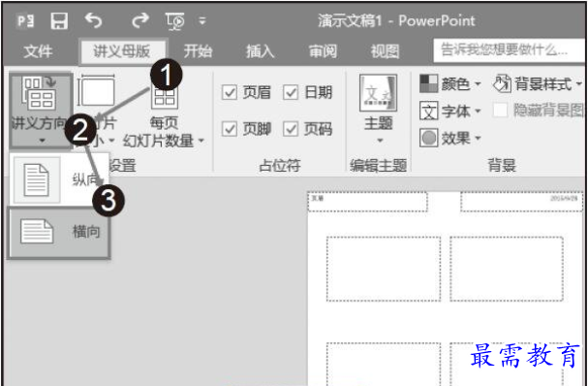Switch to the 插入 tab

coord(261,50)
